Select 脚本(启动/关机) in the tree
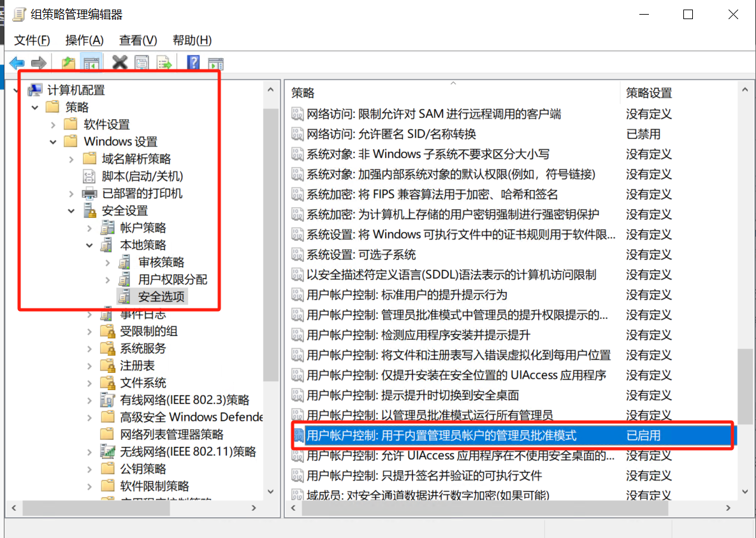 (x=142, y=177)
